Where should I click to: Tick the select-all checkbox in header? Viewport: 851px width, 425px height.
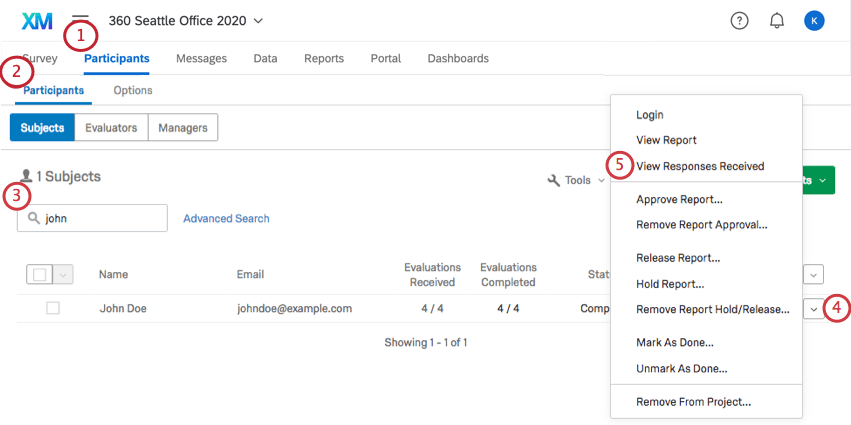coord(40,274)
